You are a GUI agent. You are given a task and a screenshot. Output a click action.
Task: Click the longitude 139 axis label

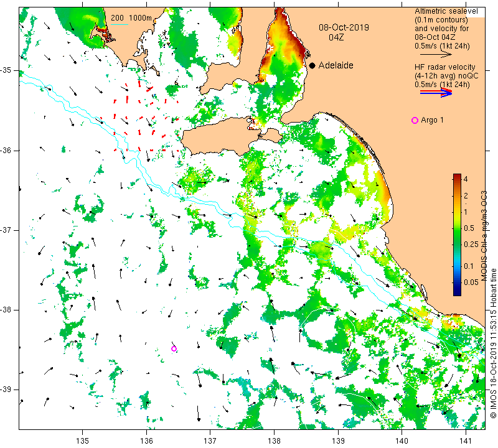click(x=338, y=441)
